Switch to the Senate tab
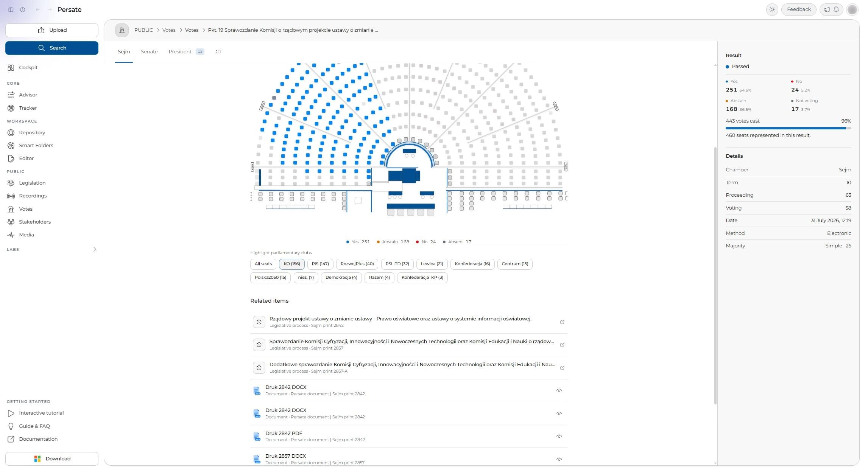The height and width of the screenshot is (474, 868). tap(149, 52)
